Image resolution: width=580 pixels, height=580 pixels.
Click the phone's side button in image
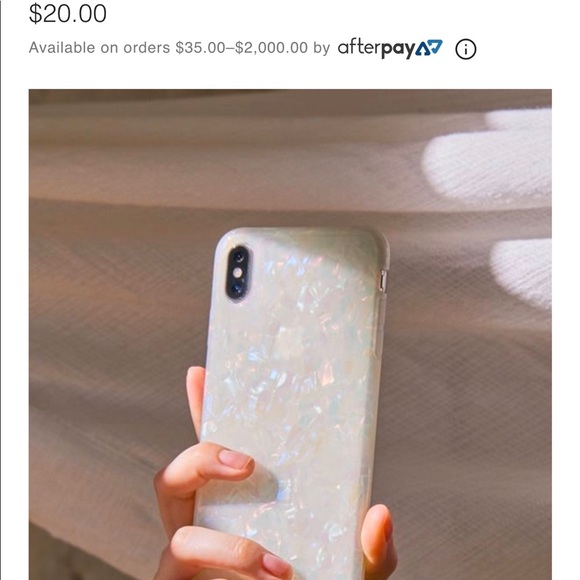[x=383, y=280]
